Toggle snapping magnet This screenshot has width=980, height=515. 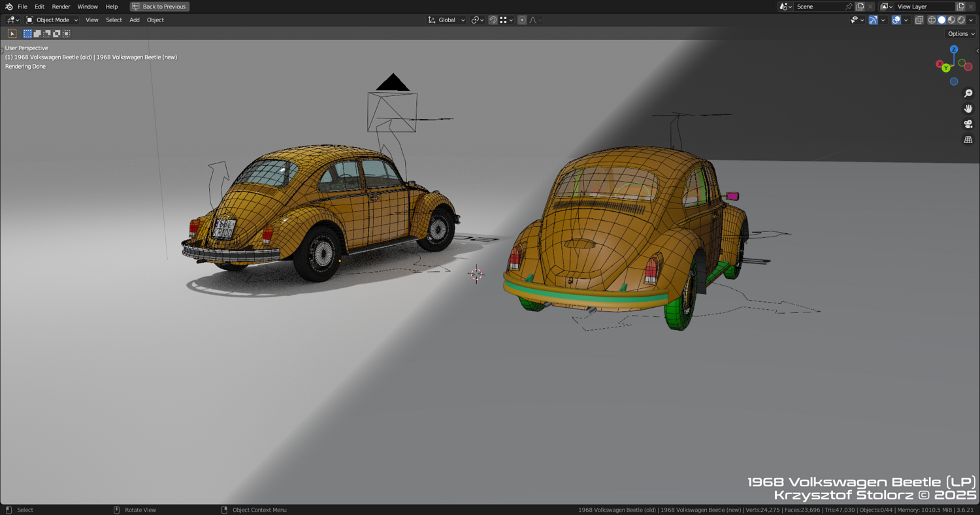[493, 20]
